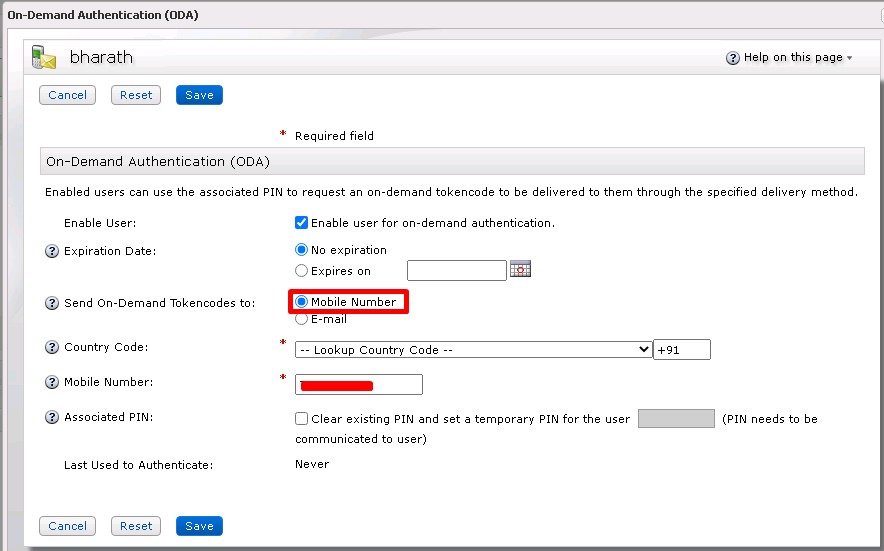Click the top Save button
The image size is (884, 551).
click(199, 95)
